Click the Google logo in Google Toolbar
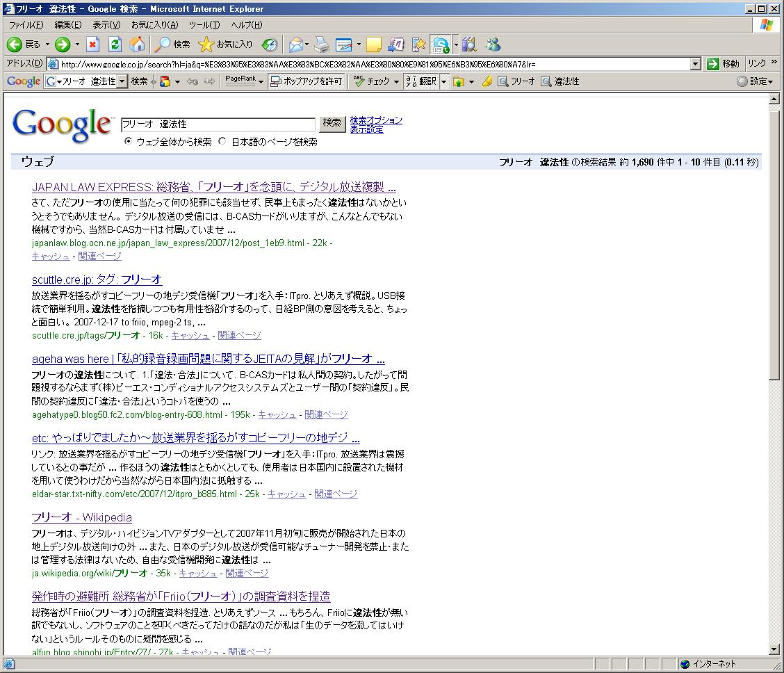This screenshot has height=673, width=784. (24, 81)
